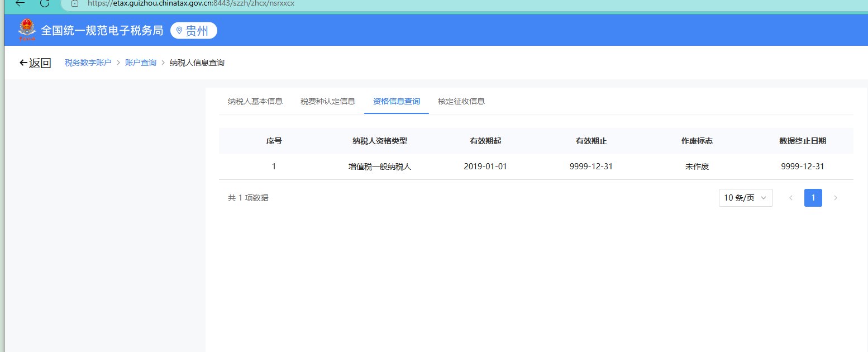Click the 纳税人资格类型 column header
868x352 pixels.
click(380, 141)
